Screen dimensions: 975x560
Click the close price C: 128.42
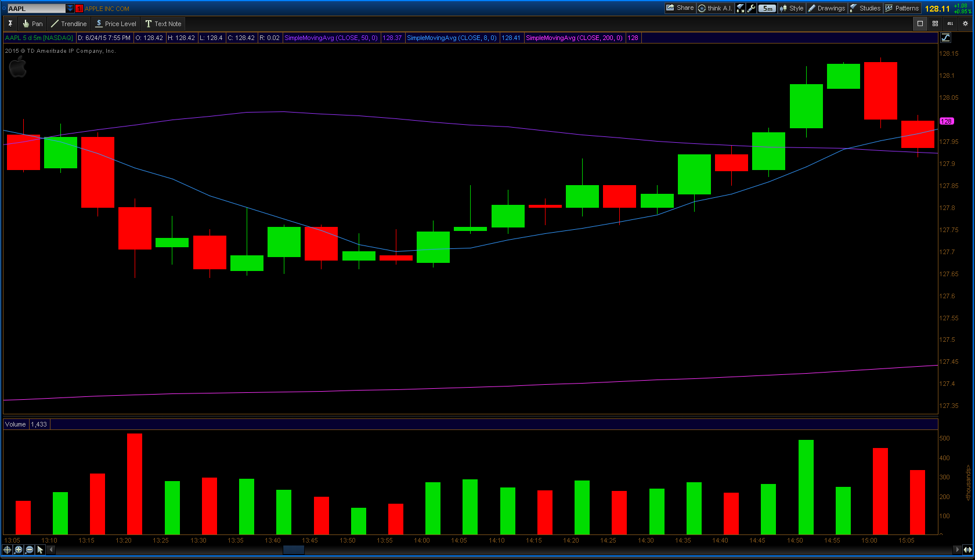241,38
